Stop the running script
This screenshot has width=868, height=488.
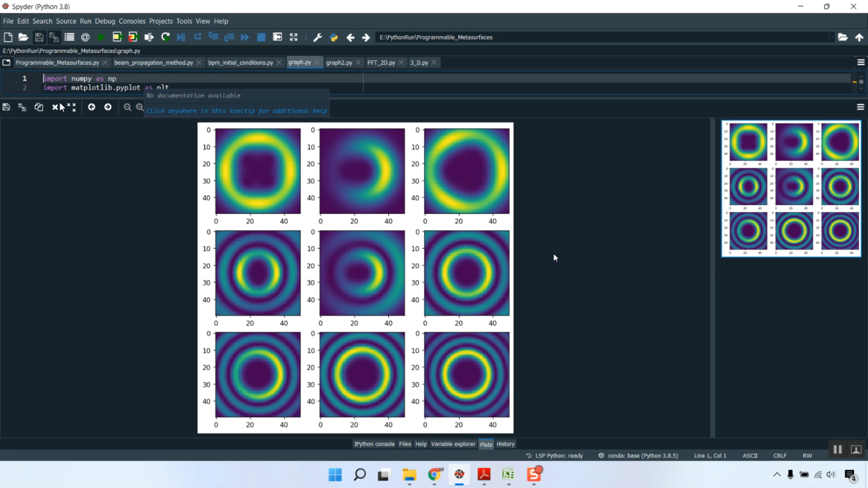point(261,37)
